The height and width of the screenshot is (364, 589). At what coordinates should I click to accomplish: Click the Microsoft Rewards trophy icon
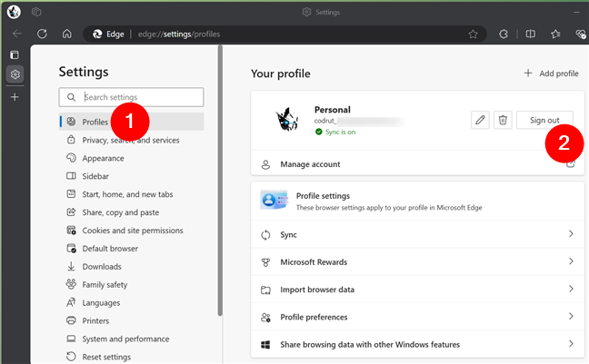click(x=265, y=262)
